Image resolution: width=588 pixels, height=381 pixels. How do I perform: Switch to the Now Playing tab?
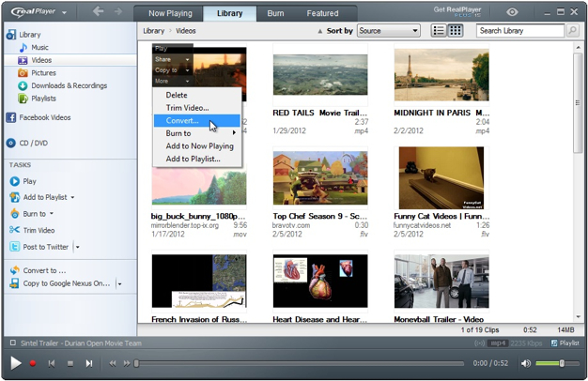point(170,13)
